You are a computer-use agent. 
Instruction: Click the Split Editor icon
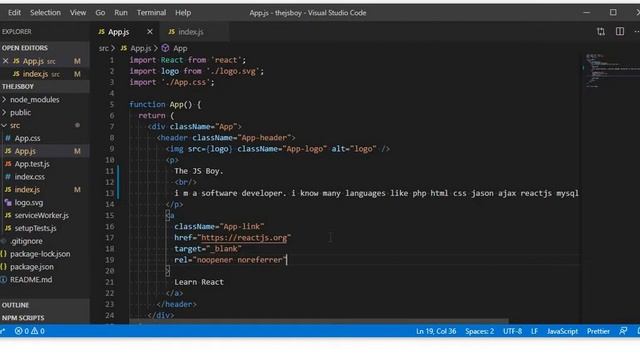click(x=620, y=31)
